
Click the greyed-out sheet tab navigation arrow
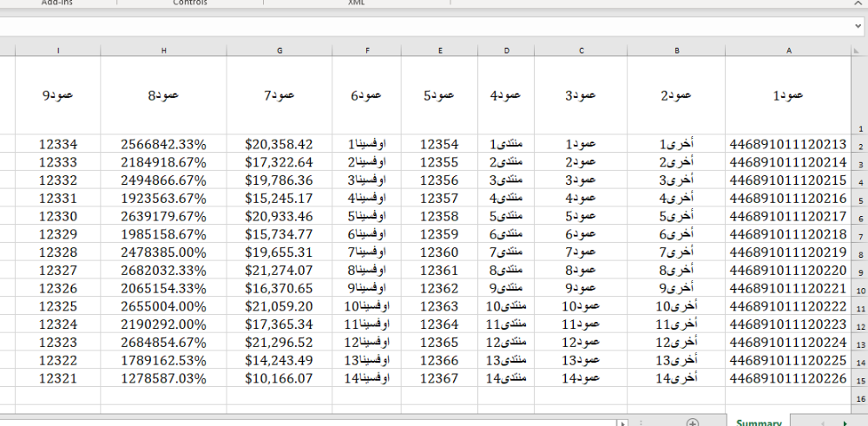[x=823, y=423]
